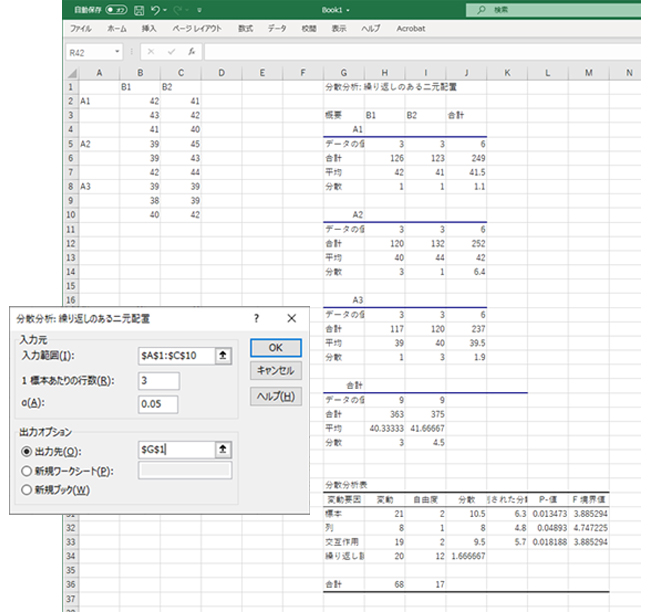The image size is (650, 612).
Task: Open the ホーム ribbon tab
Action: click(x=116, y=28)
